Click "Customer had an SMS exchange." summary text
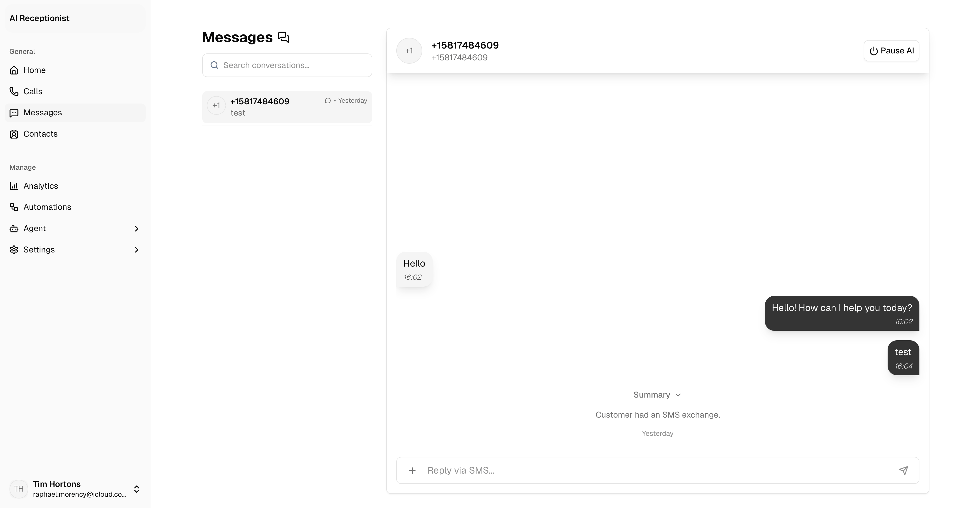Image resolution: width=980 pixels, height=508 pixels. coord(658,415)
